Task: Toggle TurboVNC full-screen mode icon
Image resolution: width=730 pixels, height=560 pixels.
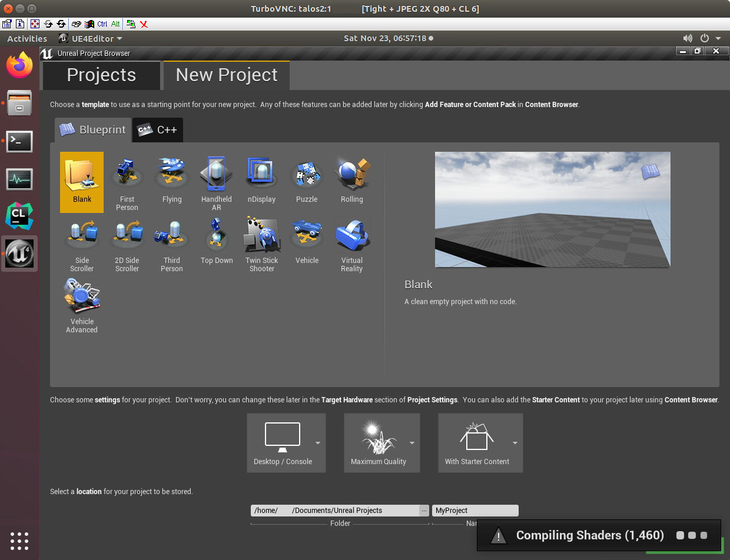Action: [35, 24]
